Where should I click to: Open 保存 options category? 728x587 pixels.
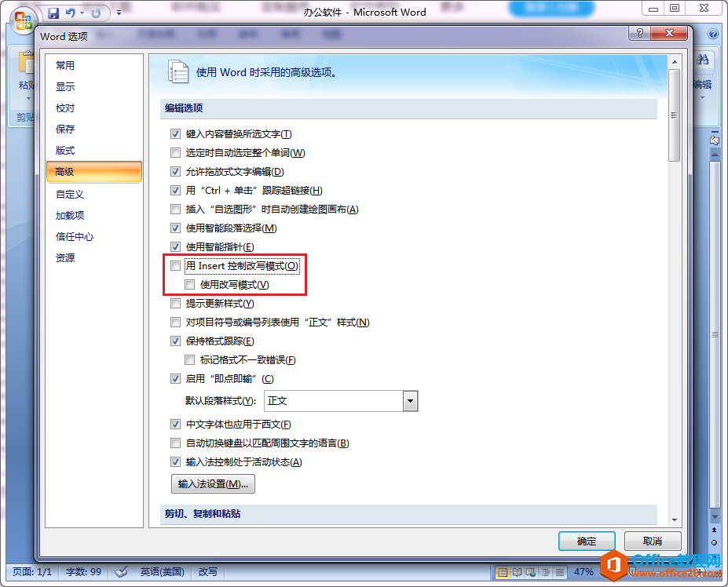[65, 129]
